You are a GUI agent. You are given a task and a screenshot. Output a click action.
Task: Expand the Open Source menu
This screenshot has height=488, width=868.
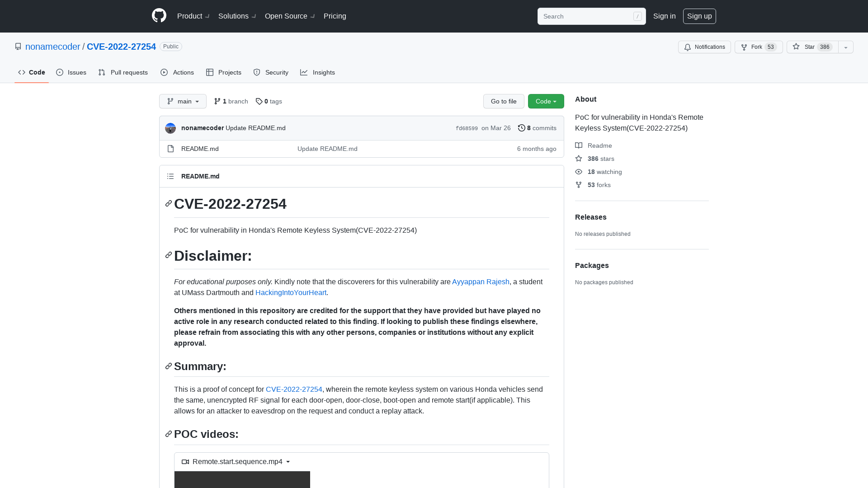[290, 16]
